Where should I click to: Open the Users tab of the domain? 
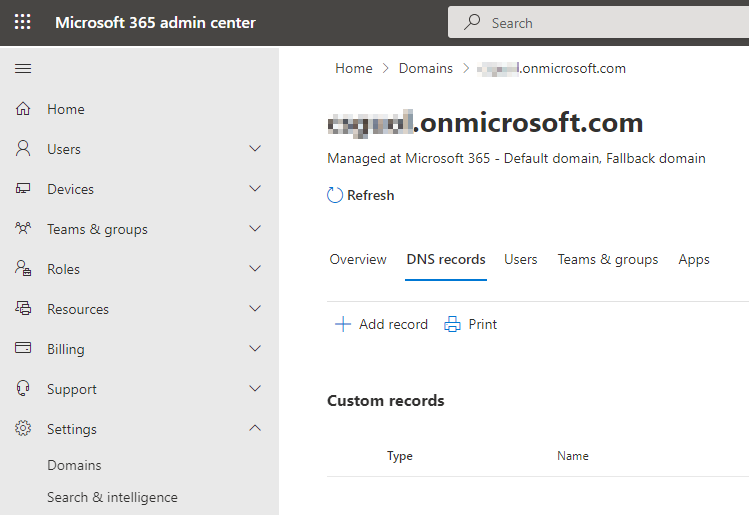(521, 259)
